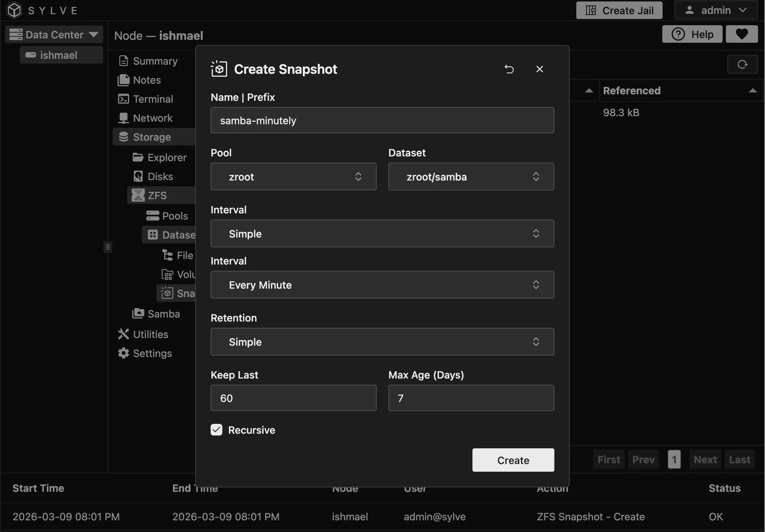Viewport: 765px width, 532px height.
Task: Sort by the Referenced column arrow
Action: click(752, 90)
